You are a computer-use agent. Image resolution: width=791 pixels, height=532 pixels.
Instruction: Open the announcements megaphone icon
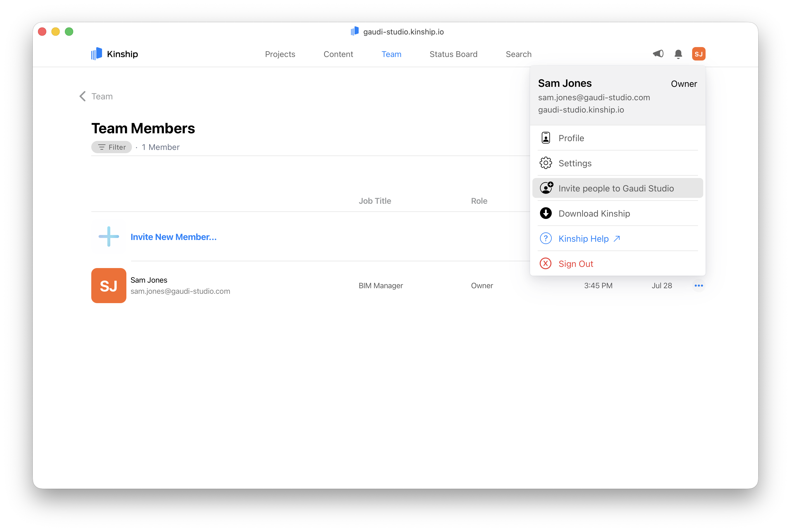click(658, 53)
